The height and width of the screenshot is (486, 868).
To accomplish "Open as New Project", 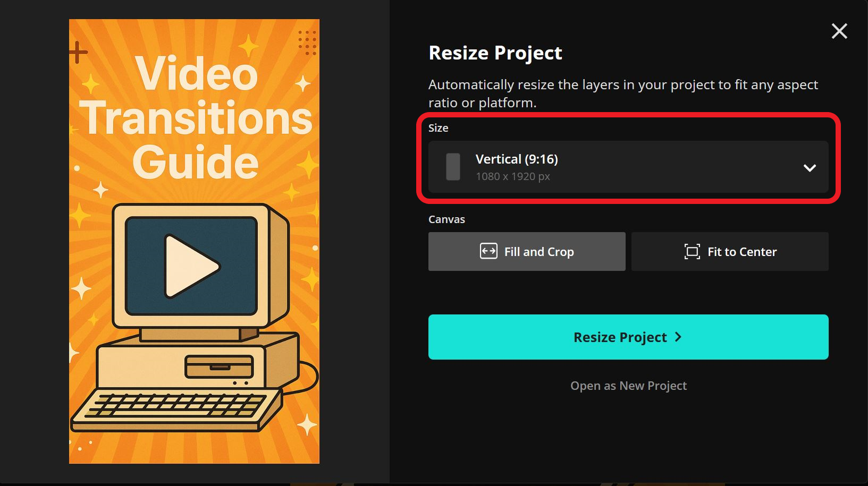I will [x=628, y=386].
